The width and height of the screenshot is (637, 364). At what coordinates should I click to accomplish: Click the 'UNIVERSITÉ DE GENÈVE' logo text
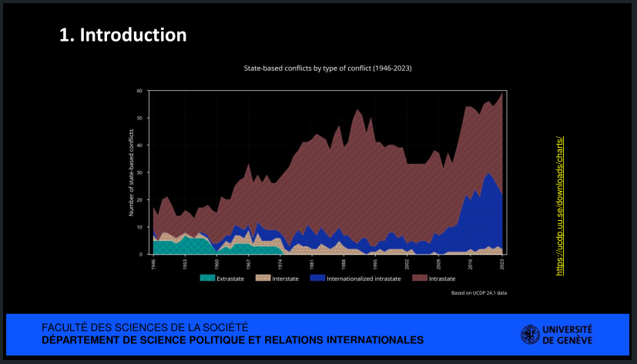click(x=568, y=334)
